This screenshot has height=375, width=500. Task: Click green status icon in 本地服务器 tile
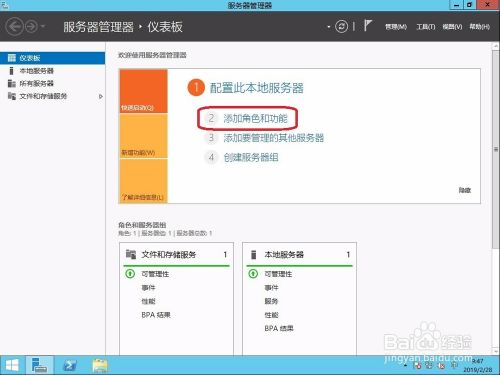point(253,274)
